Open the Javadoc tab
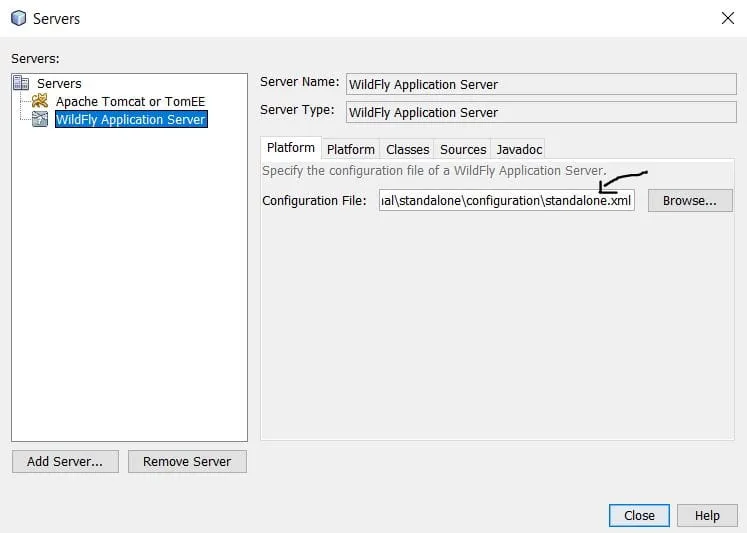 (x=519, y=149)
